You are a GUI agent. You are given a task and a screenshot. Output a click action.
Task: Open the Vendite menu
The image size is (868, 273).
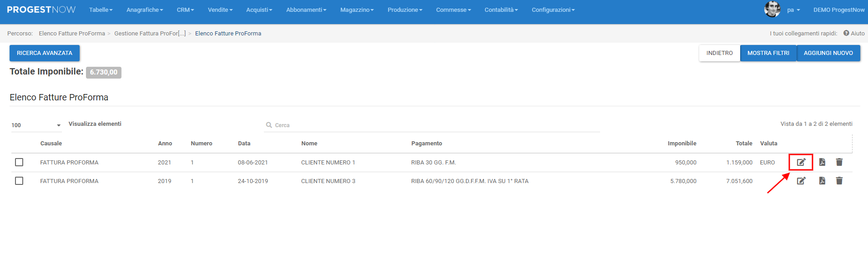click(x=220, y=10)
